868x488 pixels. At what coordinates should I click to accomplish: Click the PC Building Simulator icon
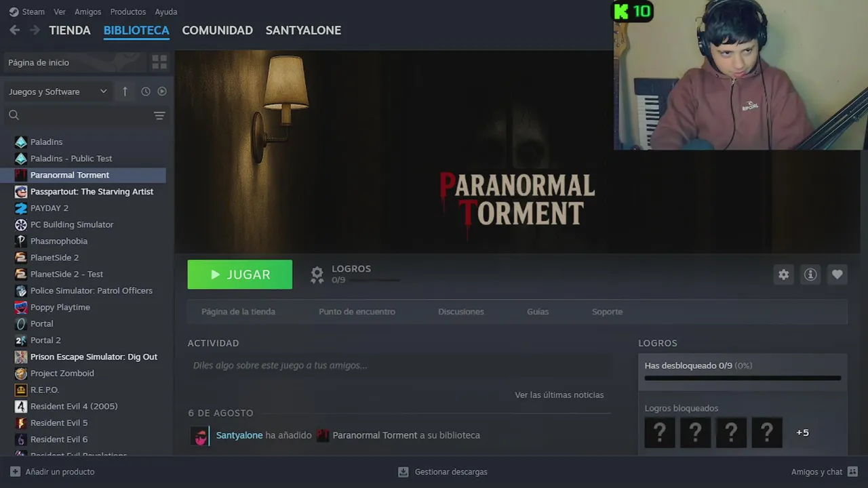[21, 224]
